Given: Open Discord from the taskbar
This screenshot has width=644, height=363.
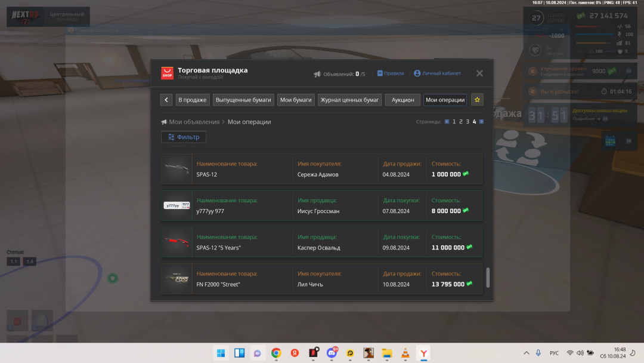Looking at the screenshot, I should coord(332,353).
